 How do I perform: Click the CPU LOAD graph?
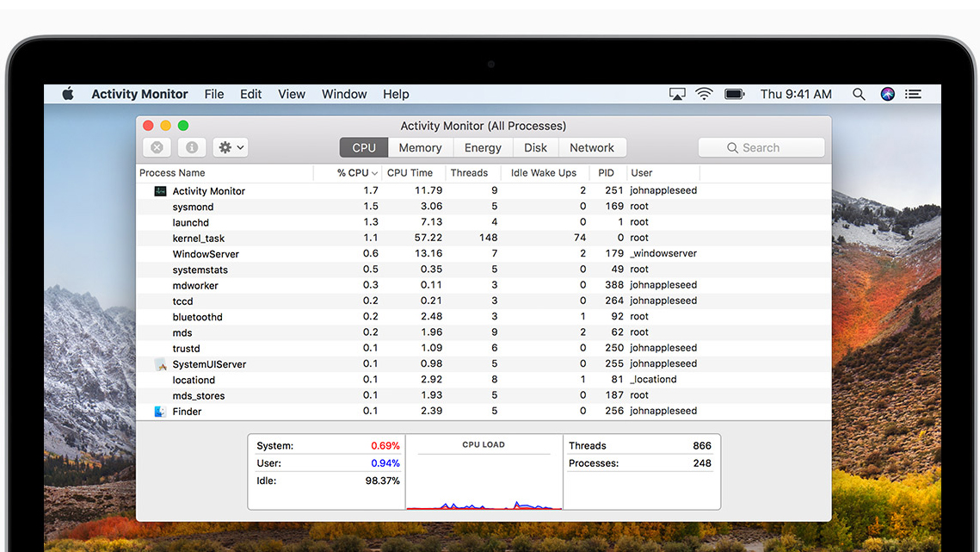coord(484,473)
